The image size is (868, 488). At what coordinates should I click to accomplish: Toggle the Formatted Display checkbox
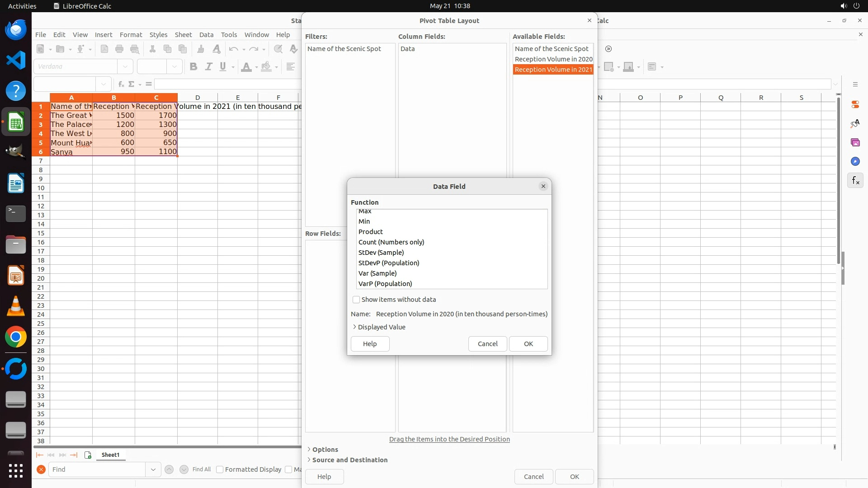(220, 469)
